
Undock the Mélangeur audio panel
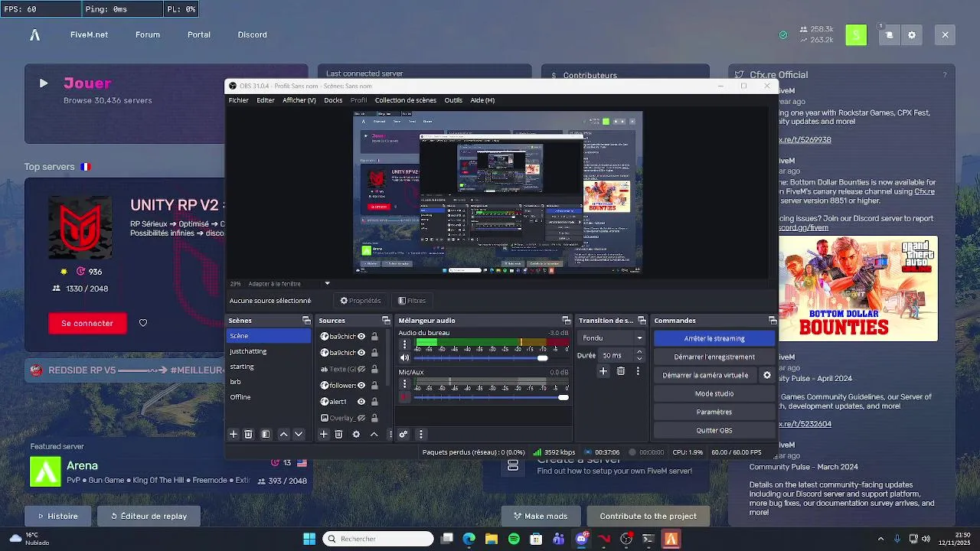pyautogui.click(x=566, y=320)
